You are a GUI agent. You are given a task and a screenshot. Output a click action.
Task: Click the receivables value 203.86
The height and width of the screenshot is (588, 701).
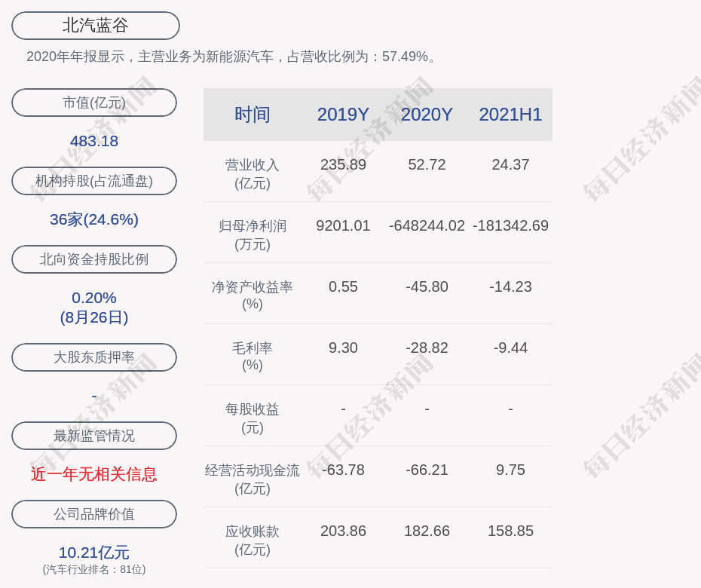[343, 531]
